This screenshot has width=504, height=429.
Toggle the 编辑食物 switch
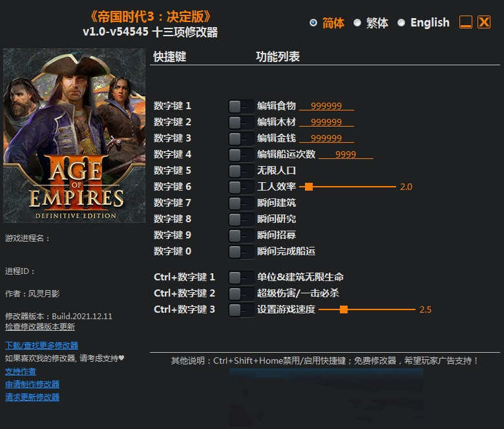241,107
